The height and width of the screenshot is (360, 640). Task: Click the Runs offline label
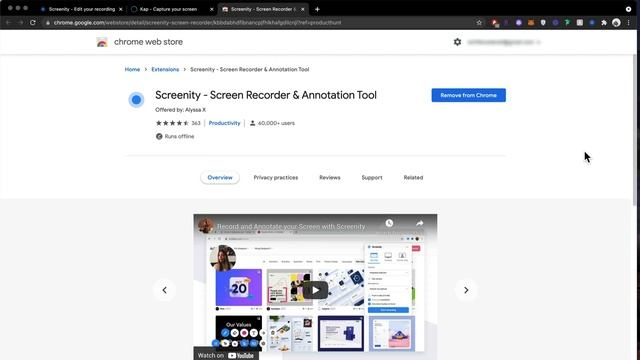click(179, 136)
